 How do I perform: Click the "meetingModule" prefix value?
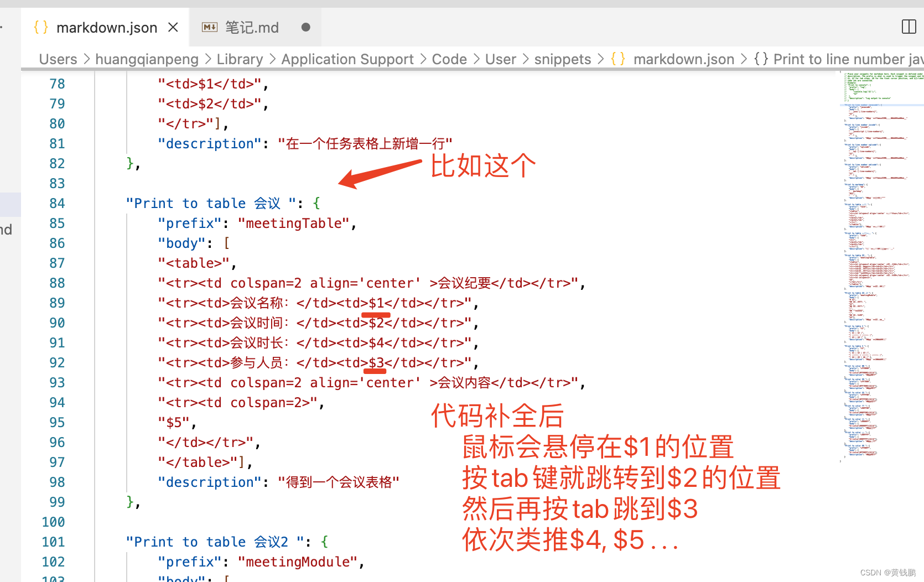point(297,562)
